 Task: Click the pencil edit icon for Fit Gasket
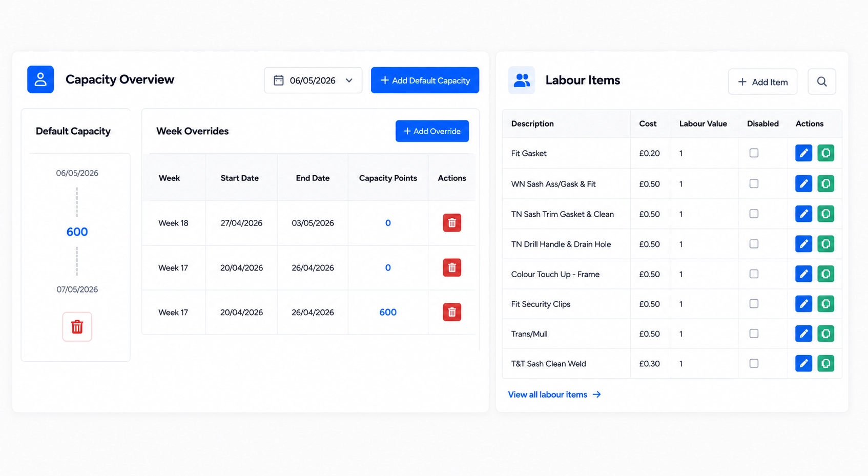[x=803, y=153]
